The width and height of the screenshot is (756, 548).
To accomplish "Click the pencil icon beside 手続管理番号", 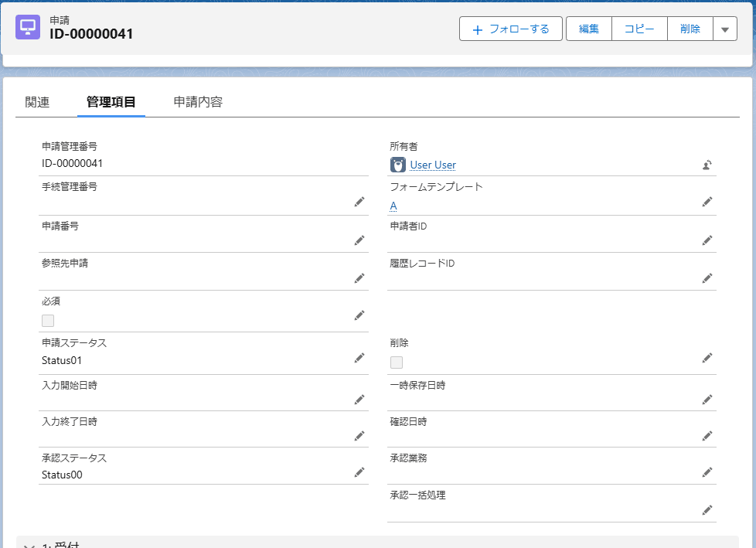I will (x=359, y=202).
